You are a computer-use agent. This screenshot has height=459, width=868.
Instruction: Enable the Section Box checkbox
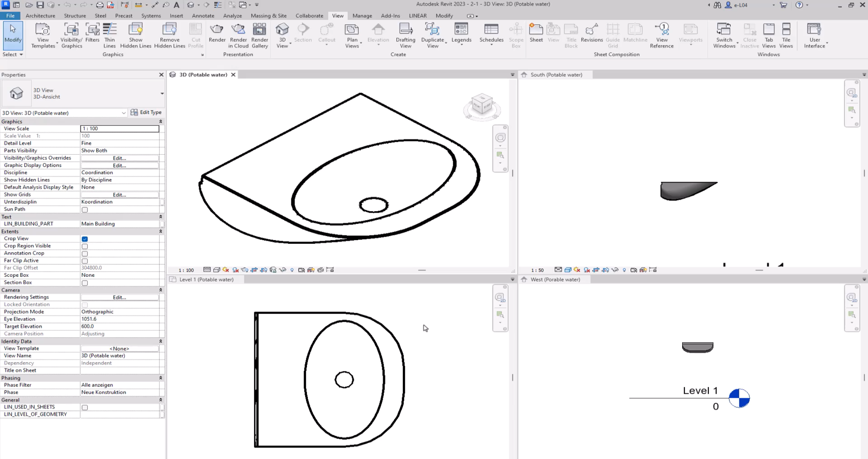pyautogui.click(x=84, y=283)
